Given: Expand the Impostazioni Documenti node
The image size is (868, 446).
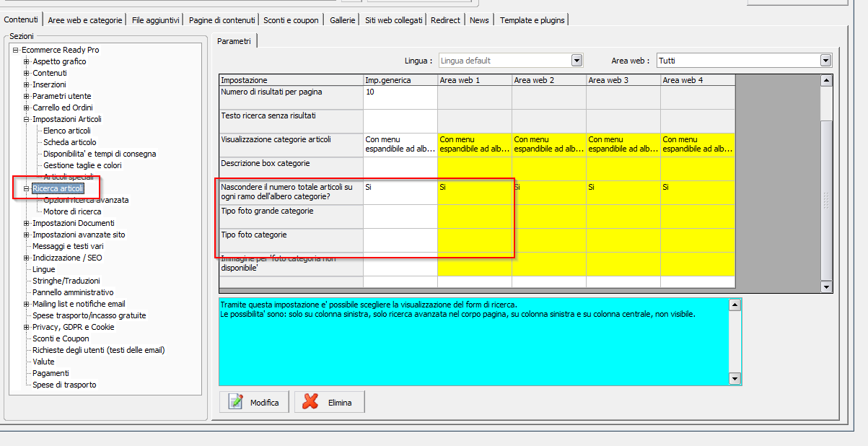Looking at the screenshot, I should pyautogui.click(x=27, y=223).
